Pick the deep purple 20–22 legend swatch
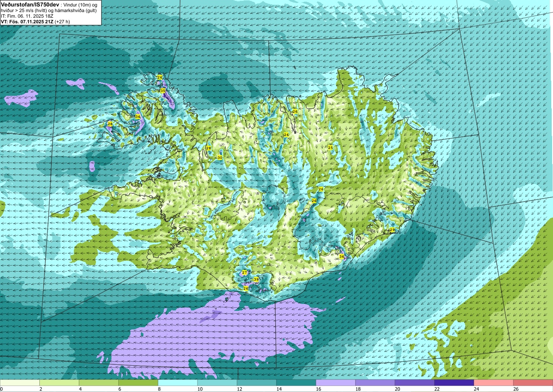 point(415,383)
